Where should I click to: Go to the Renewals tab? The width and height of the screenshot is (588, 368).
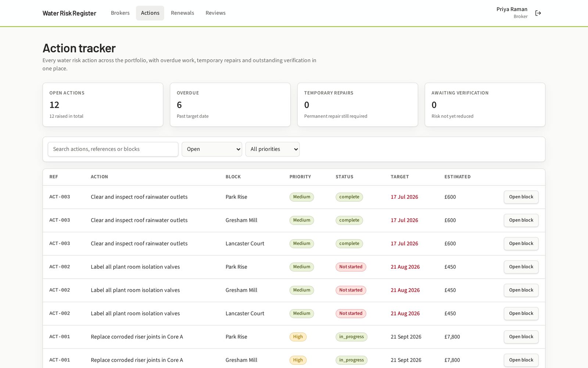point(182,13)
